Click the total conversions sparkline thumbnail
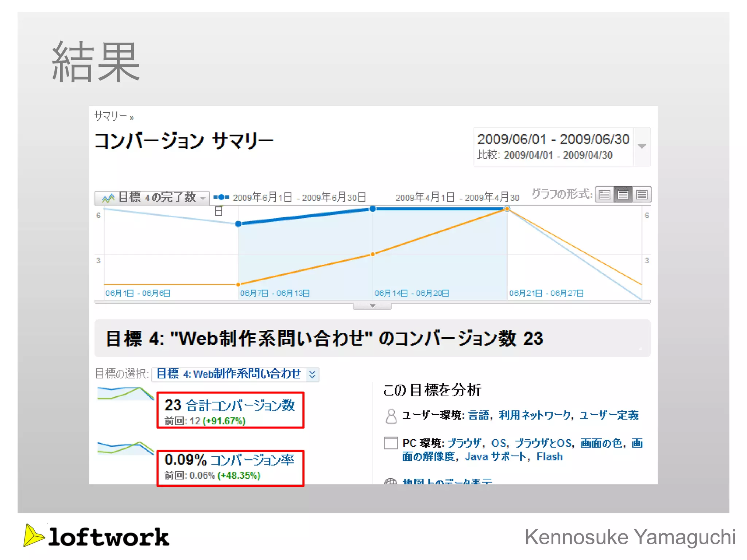The height and width of the screenshot is (560, 747). [x=125, y=394]
